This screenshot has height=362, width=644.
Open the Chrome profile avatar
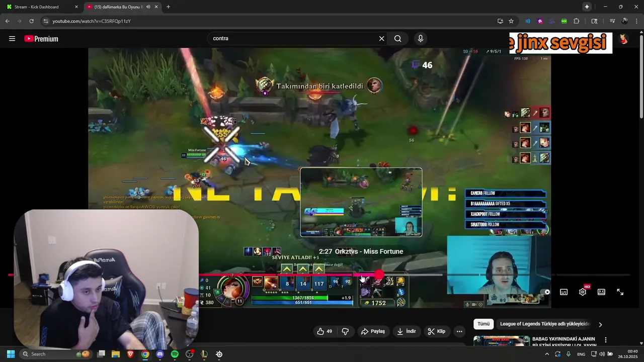625,21
